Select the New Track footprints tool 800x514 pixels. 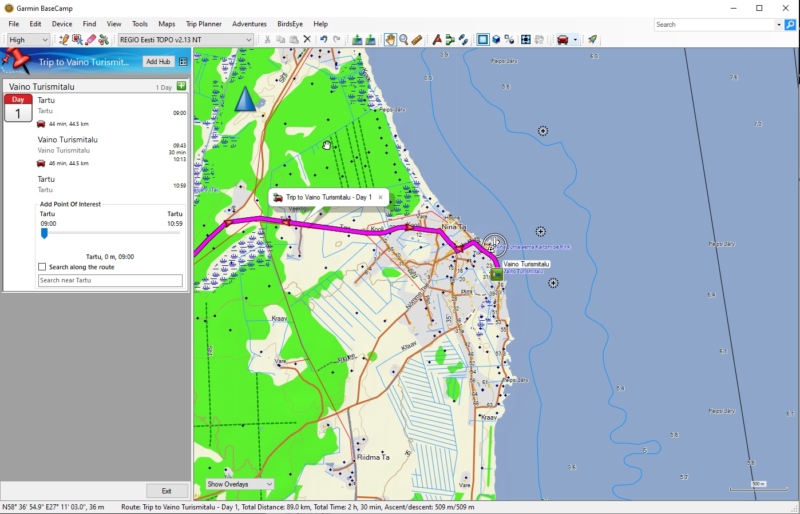click(x=463, y=40)
